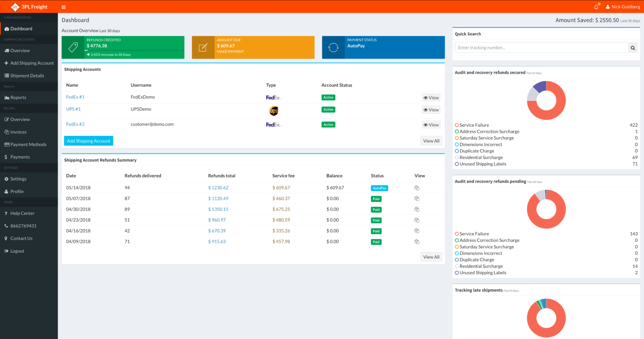644x339 pixels.
Task: Click the Logout icon in the sidebar
Action: pos(6,251)
